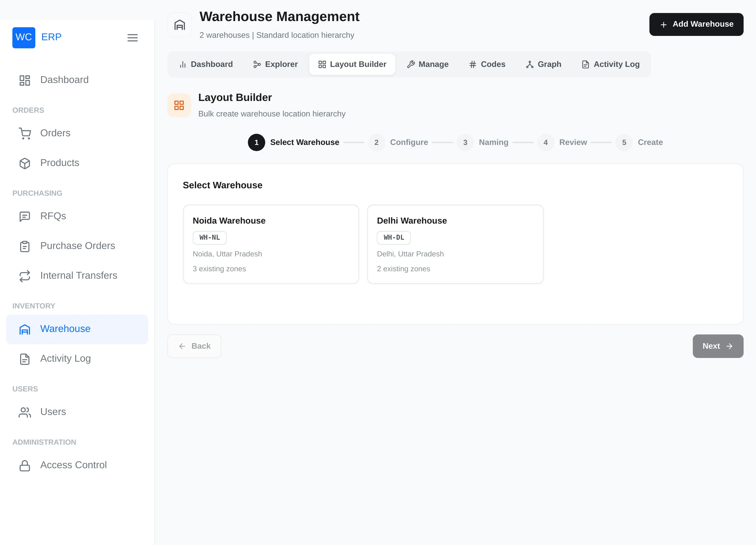Switch to the Dashboard tab

pos(206,64)
